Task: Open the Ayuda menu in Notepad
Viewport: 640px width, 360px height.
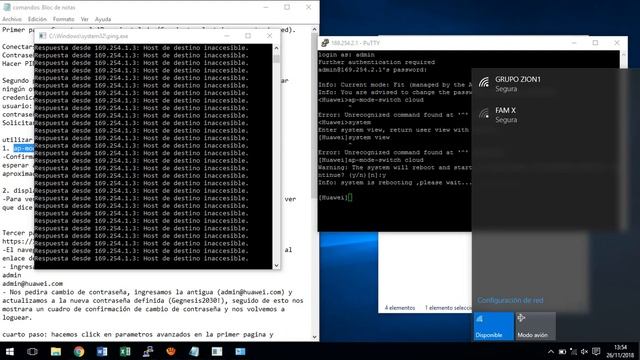Action: click(x=103, y=19)
